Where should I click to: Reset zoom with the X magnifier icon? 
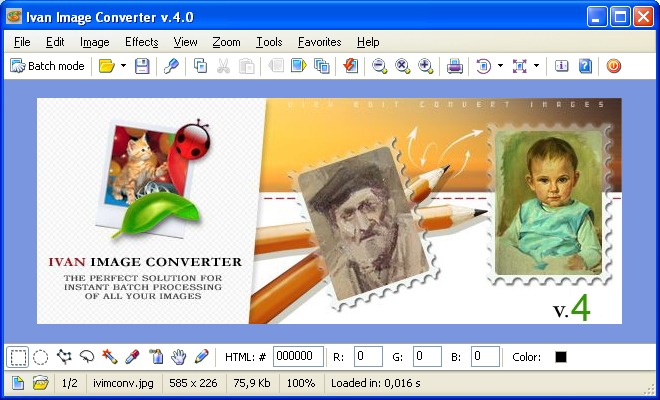tap(402, 66)
